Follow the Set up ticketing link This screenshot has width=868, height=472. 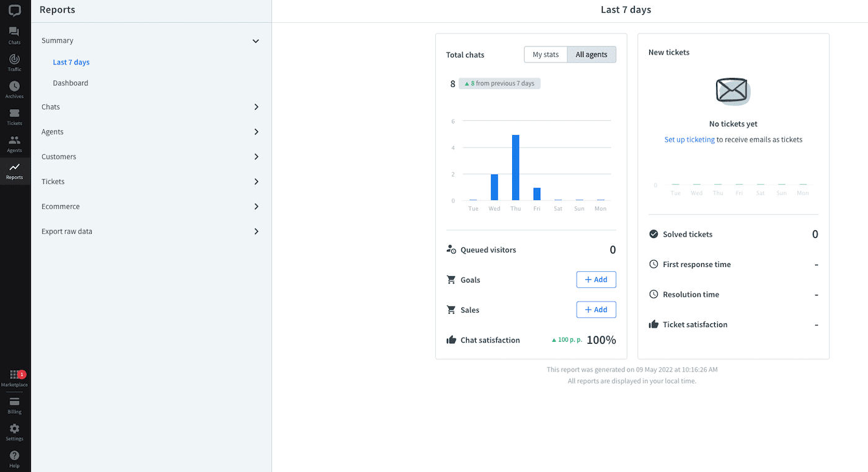coord(689,140)
